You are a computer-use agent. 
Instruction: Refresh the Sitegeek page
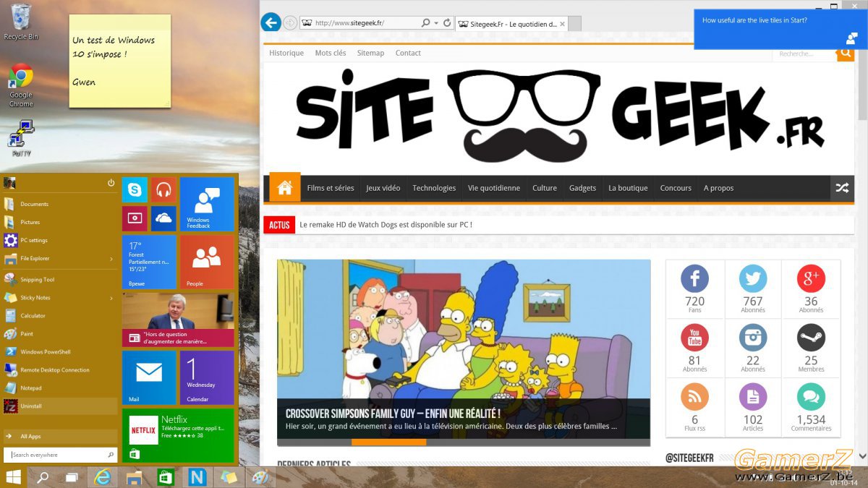(447, 23)
